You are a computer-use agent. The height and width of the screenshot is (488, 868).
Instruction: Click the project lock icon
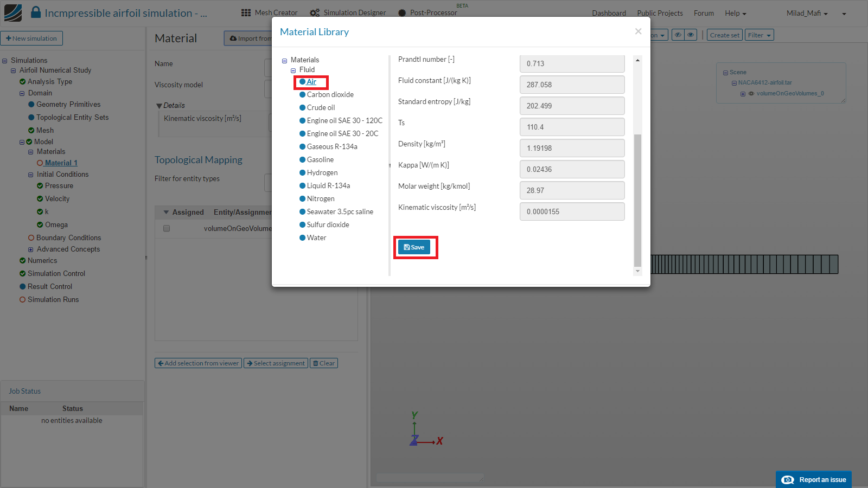tap(36, 12)
